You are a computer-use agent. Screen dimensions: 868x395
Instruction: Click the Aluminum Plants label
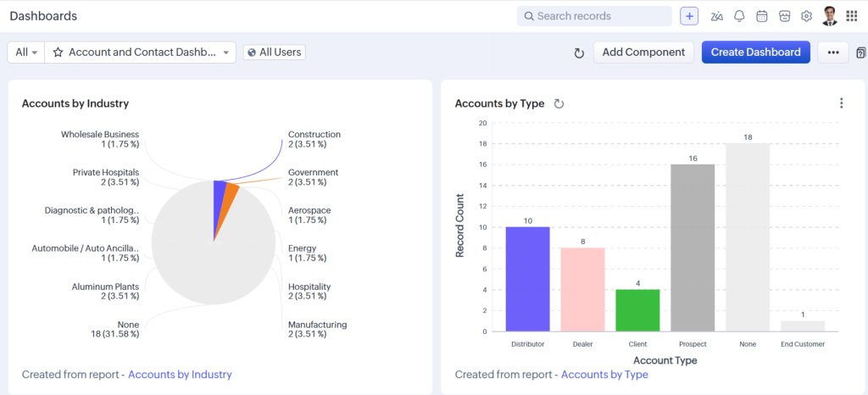coord(105,292)
